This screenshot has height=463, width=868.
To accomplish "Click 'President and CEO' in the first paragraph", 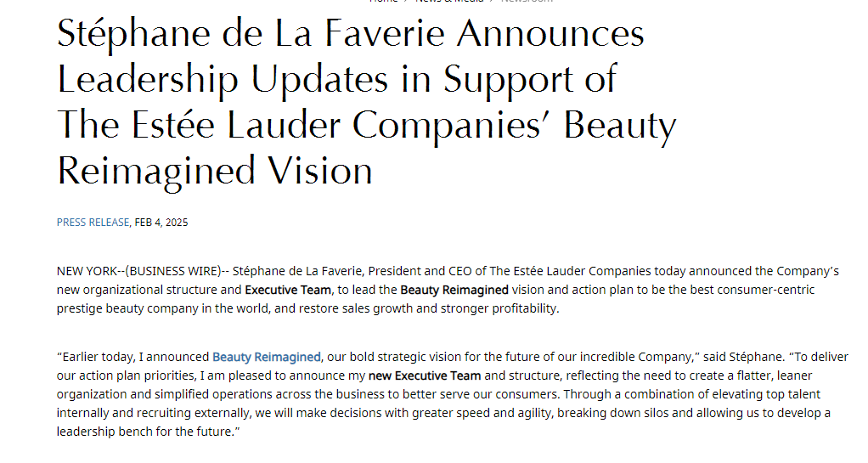I will coord(420,271).
